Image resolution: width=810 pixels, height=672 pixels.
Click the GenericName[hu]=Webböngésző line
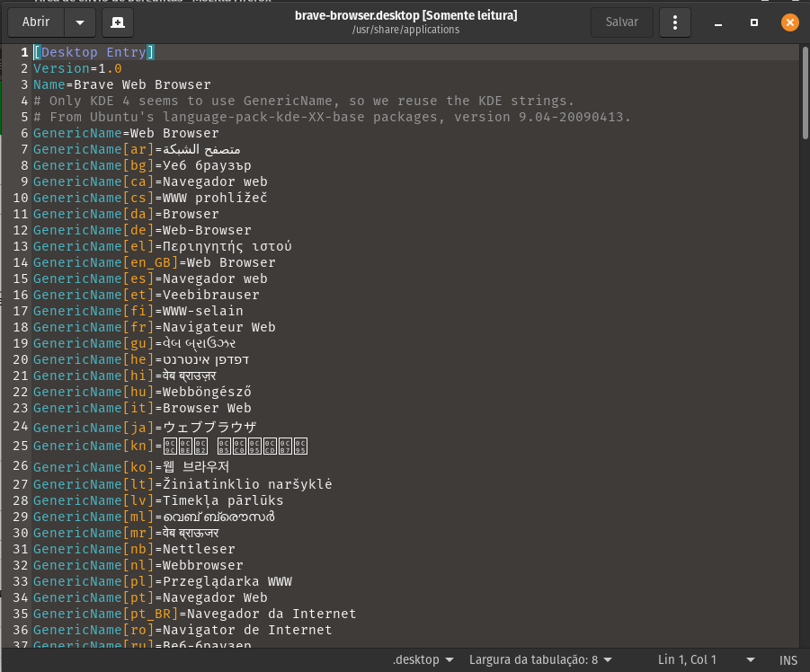(x=142, y=392)
